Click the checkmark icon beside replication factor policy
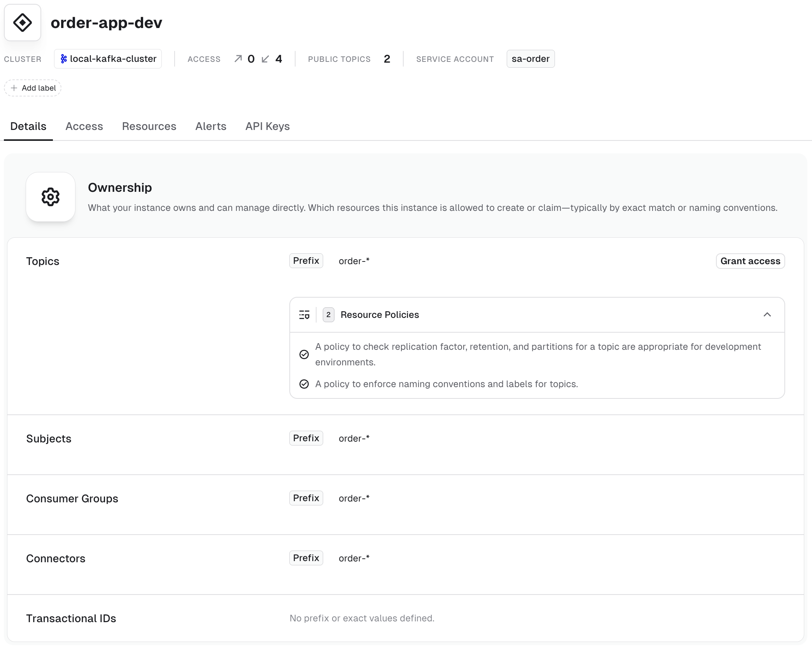This screenshot has height=649, width=812. (x=304, y=354)
